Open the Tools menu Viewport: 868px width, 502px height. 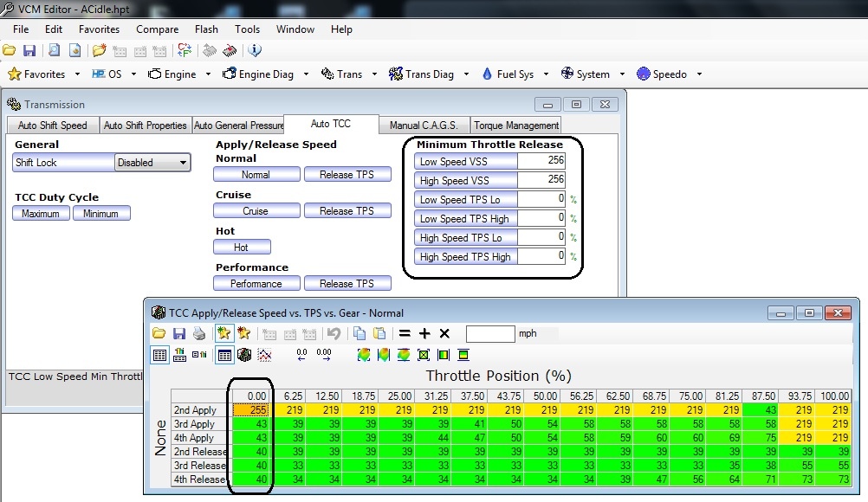(247, 29)
